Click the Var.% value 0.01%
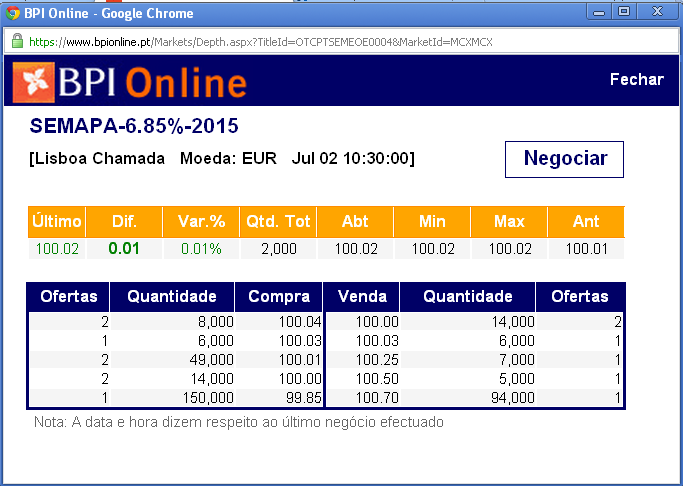This screenshot has height=486, width=683. (x=201, y=249)
